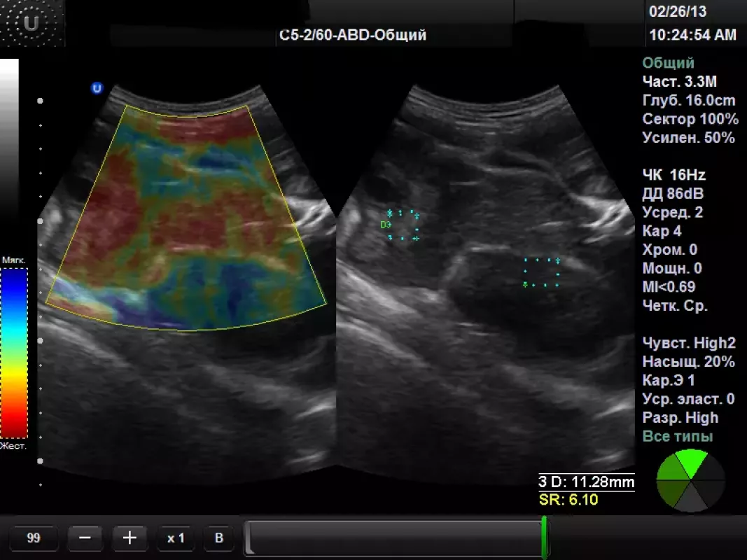Click the U logo in the top-left corner
The width and height of the screenshot is (747, 560).
[x=32, y=24]
